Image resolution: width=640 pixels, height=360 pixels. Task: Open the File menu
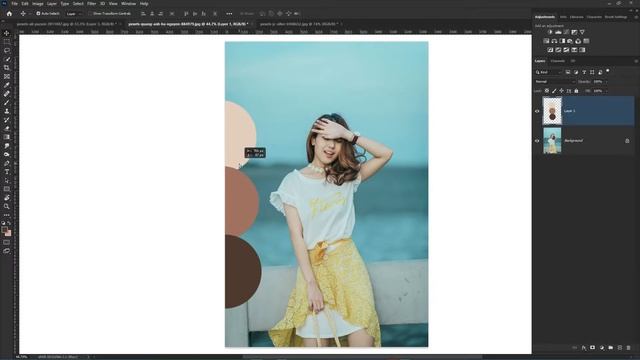coord(14,3)
